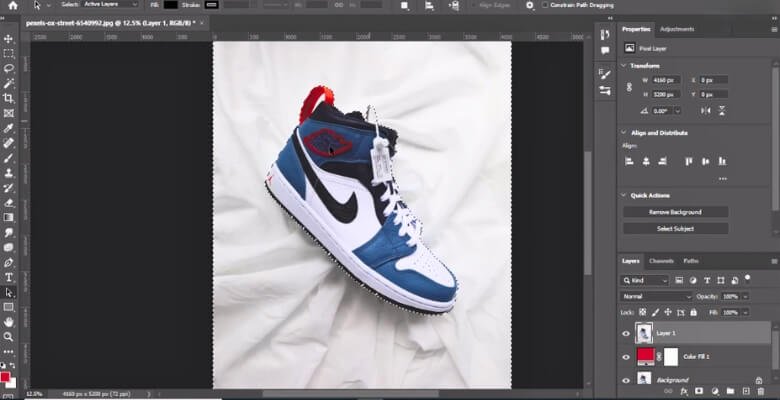Select the Rectangle shape tool
The image size is (780, 400).
coord(8,307)
